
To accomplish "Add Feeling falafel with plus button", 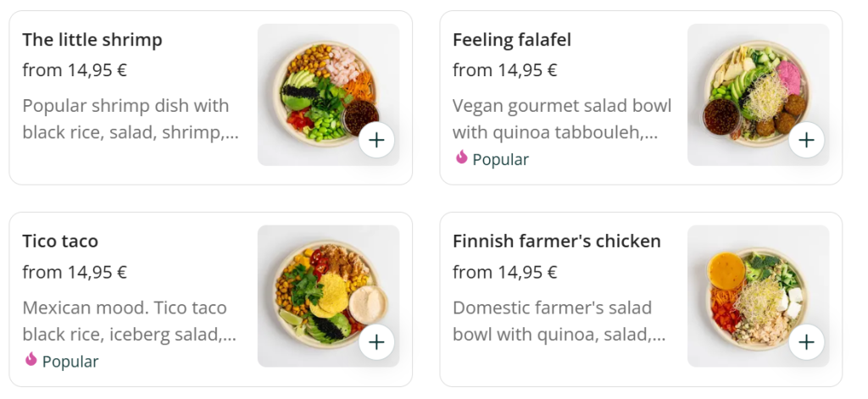I will [x=806, y=140].
